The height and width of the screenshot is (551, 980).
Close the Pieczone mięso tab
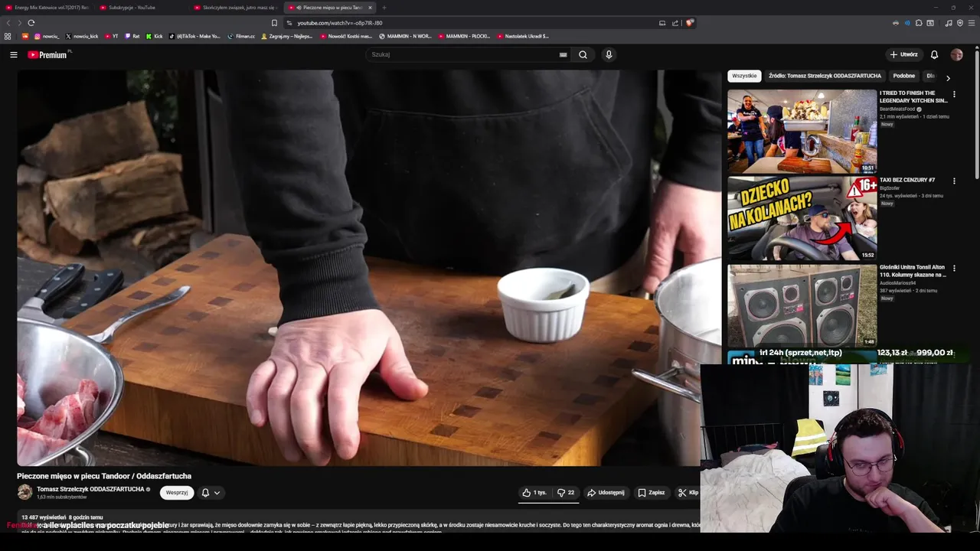click(x=370, y=8)
